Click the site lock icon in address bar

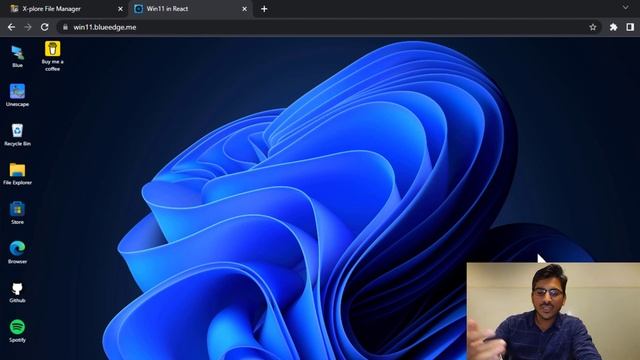pyautogui.click(x=65, y=27)
